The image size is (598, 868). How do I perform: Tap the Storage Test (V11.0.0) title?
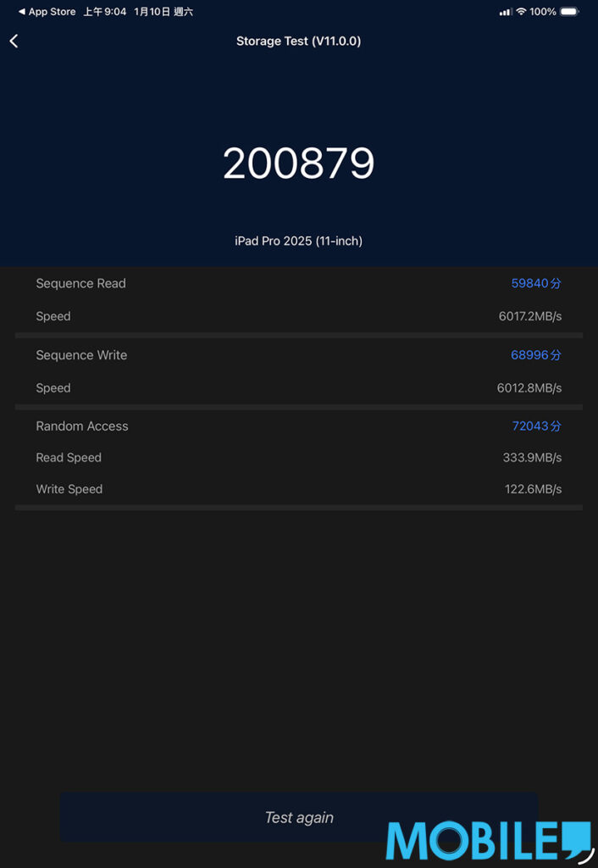click(x=298, y=41)
